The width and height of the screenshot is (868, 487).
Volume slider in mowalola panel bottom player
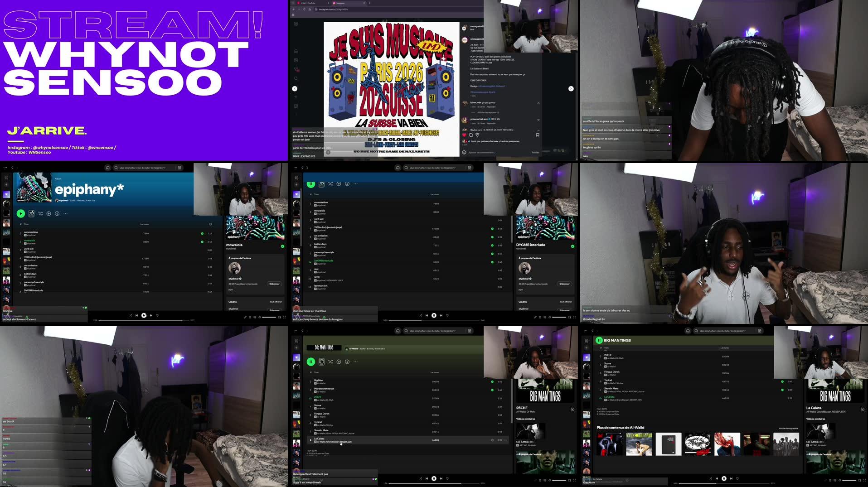pos(269,317)
